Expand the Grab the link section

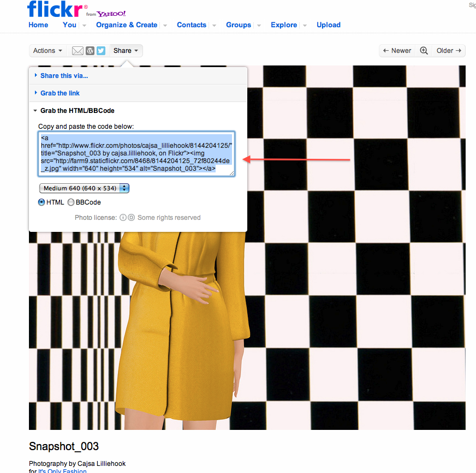tap(60, 93)
